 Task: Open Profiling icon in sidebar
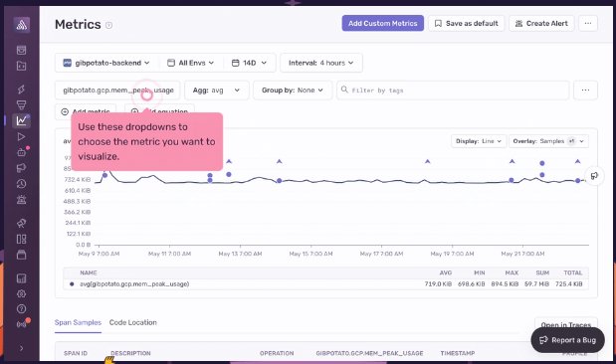[x=21, y=104]
